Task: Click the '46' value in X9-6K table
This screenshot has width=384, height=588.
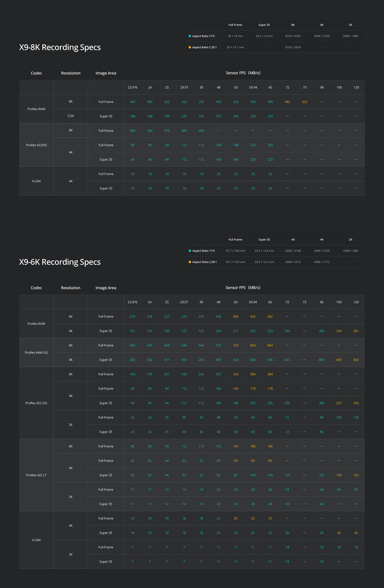Action: click(339, 490)
